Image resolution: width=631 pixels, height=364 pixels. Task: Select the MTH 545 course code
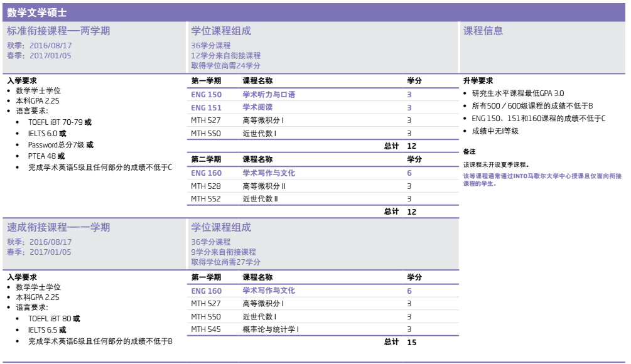tap(206, 329)
